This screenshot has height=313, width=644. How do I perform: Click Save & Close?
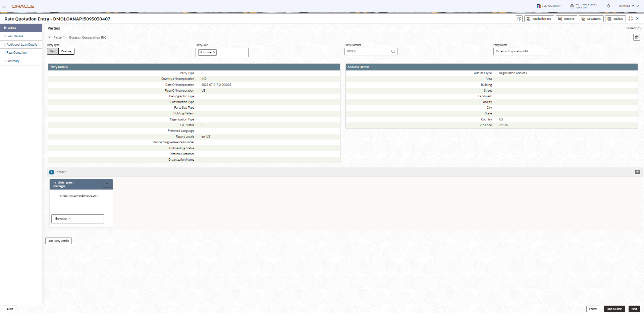pyautogui.click(x=614, y=309)
